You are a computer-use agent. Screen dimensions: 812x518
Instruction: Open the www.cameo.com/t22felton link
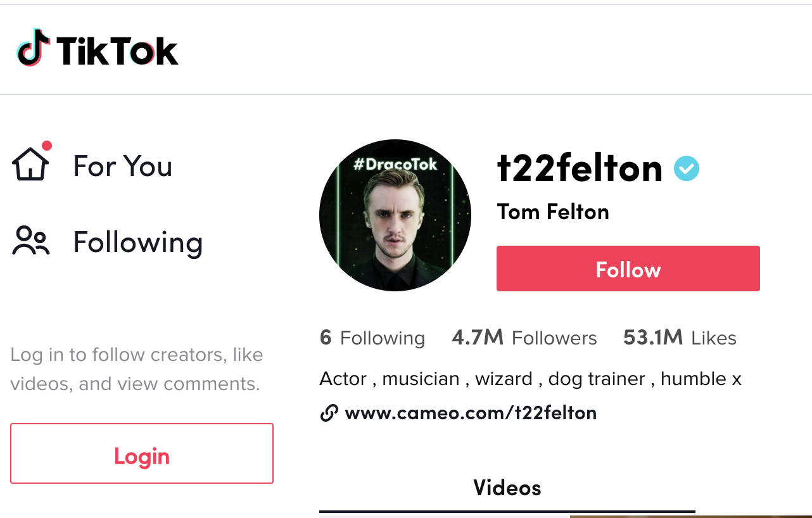tap(471, 414)
